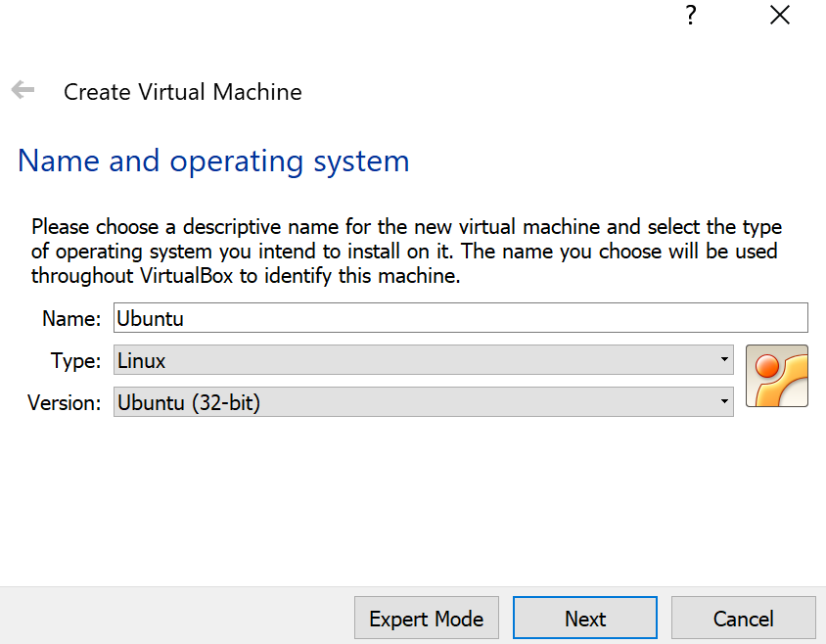Select the word Linux in Type field
This screenshot has height=644, width=826.
(x=141, y=360)
